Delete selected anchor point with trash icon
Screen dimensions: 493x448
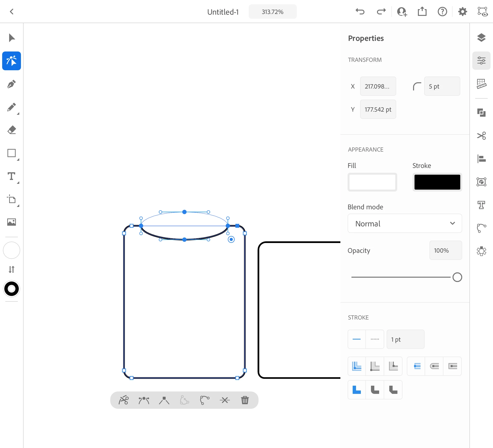tap(245, 400)
